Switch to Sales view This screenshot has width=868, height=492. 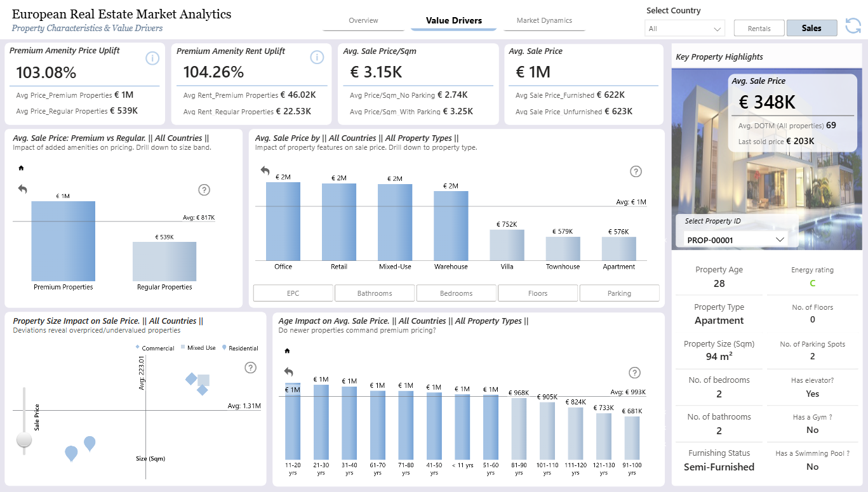click(x=811, y=28)
